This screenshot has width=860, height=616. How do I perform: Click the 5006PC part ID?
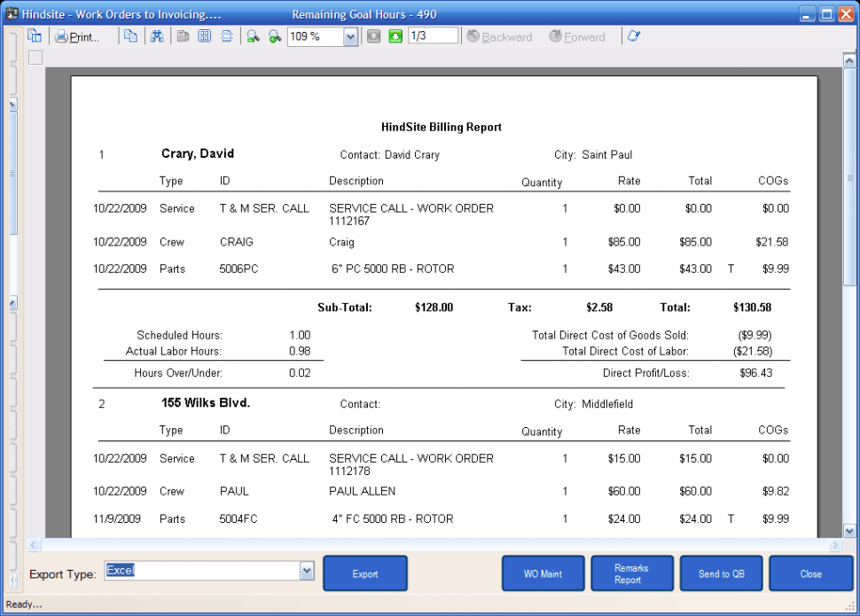tap(238, 269)
